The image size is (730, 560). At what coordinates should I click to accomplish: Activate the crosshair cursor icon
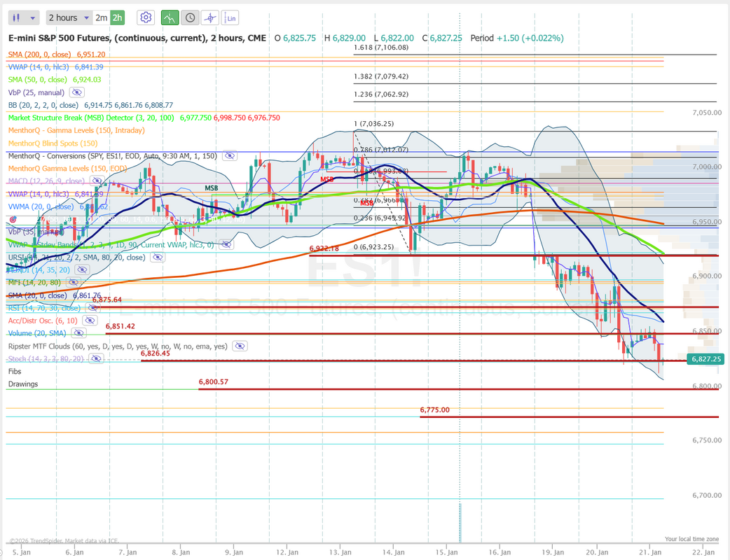point(209,17)
